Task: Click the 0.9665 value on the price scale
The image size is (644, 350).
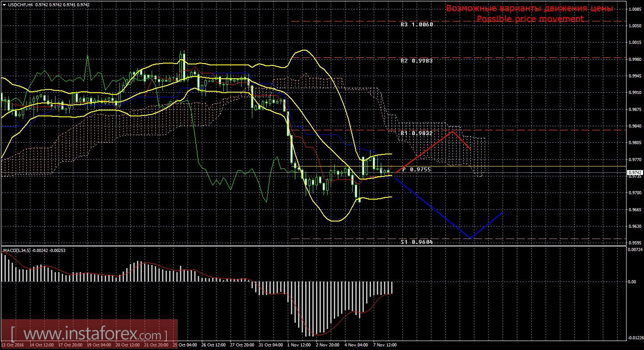Action: point(635,209)
